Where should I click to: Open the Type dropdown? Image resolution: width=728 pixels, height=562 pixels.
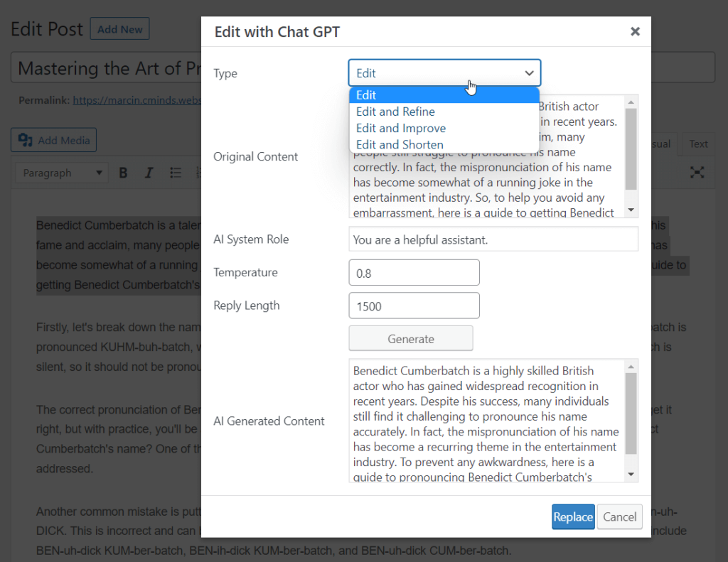444,73
